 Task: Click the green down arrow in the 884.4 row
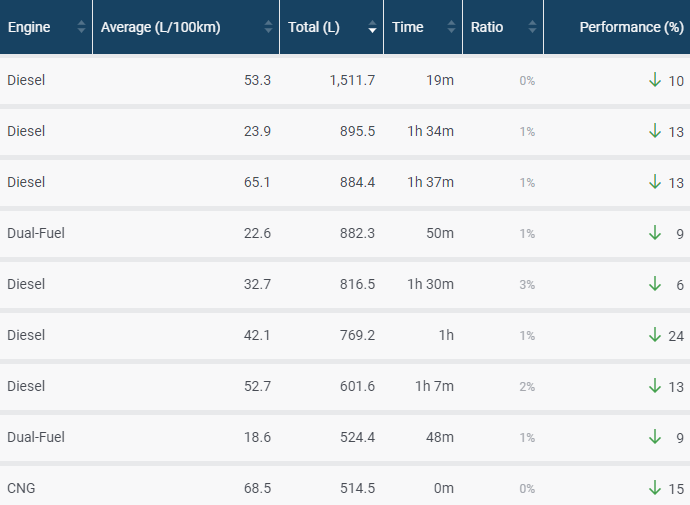pos(655,182)
